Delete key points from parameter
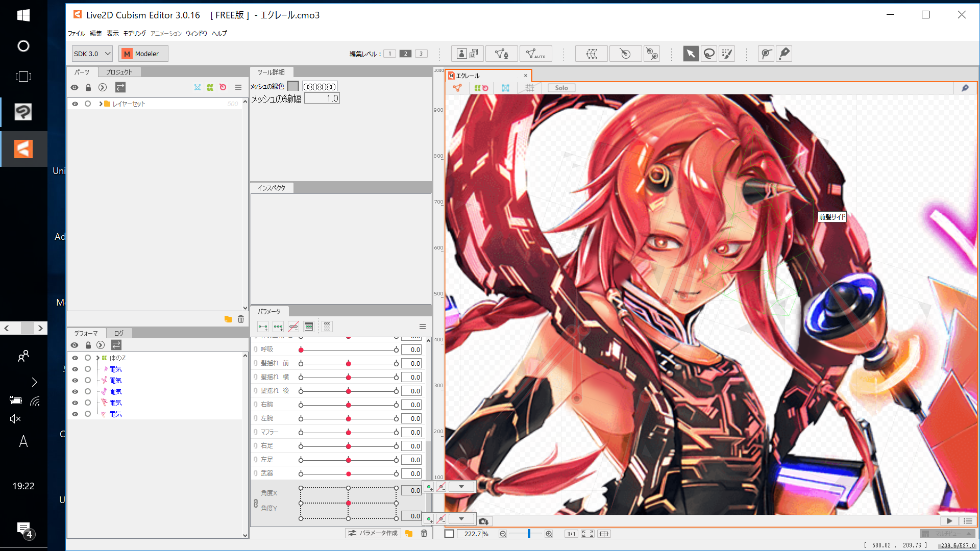 click(293, 327)
